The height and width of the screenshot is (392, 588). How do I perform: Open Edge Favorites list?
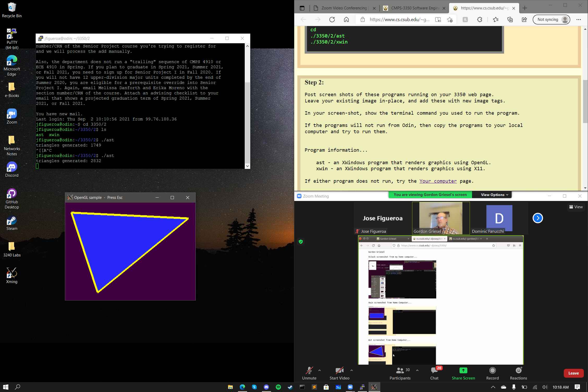tap(496, 20)
